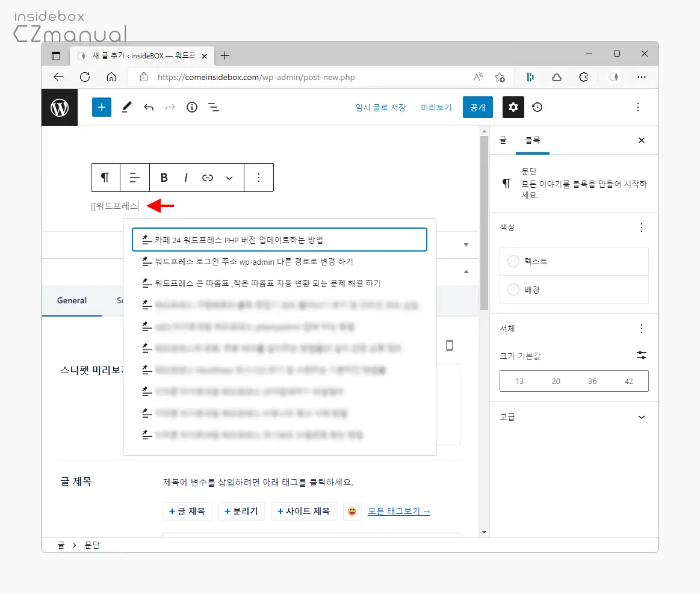The width and height of the screenshot is (700, 594).
Task: Choose font size 42
Action: pyautogui.click(x=628, y=381)
